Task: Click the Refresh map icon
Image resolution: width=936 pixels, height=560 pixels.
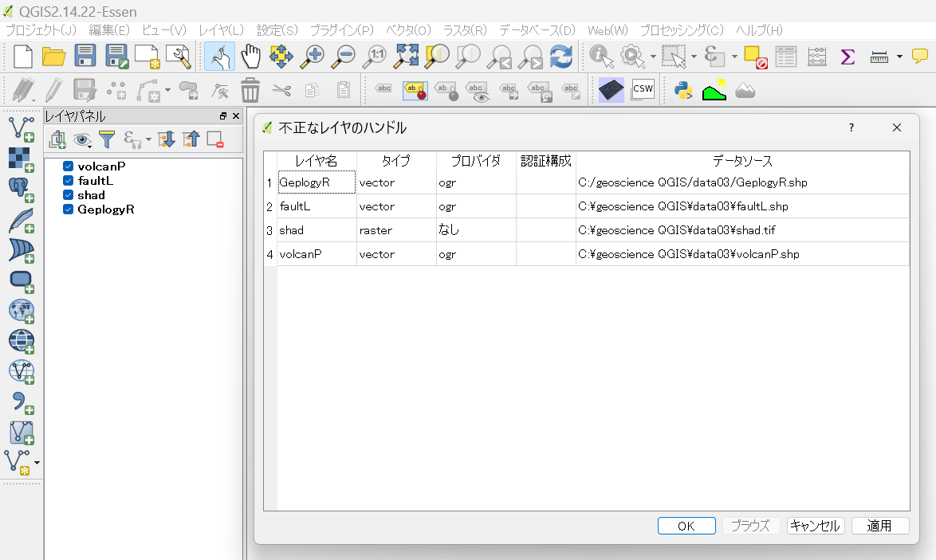Action: [x=561, y=57]
